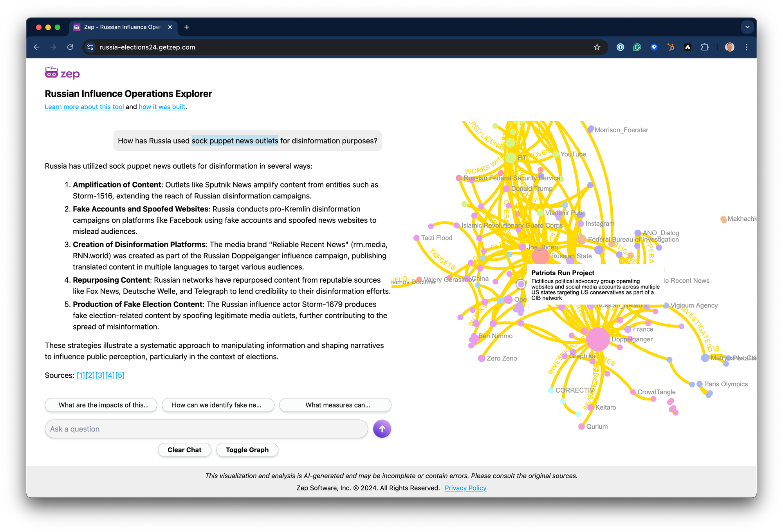Bookmark page with star icon
783x532 pixels.
click(x=597, y=47)
